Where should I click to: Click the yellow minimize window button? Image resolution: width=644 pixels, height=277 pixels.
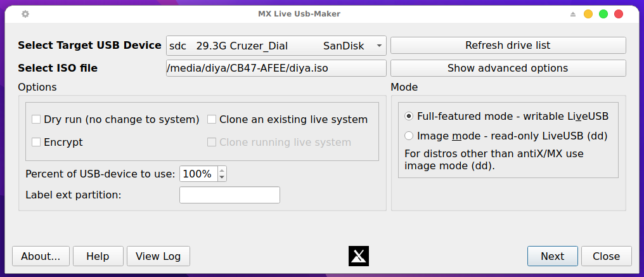point(588,14)
